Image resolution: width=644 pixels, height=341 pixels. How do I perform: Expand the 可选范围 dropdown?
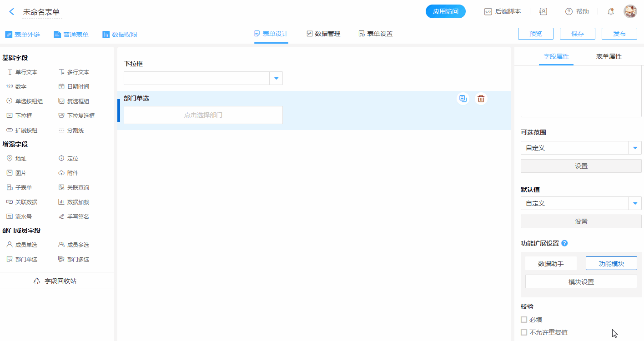tap(635, 148)
